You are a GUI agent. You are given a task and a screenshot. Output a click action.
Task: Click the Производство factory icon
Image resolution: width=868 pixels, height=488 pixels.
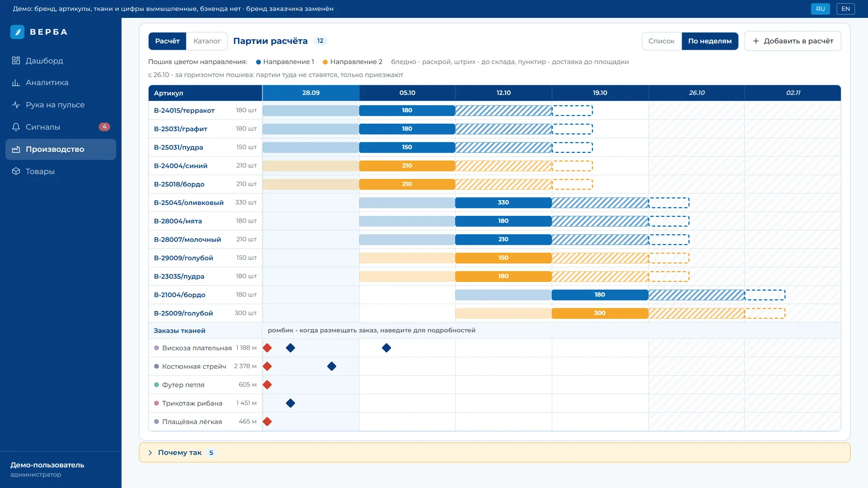click(x=16, y=149)
